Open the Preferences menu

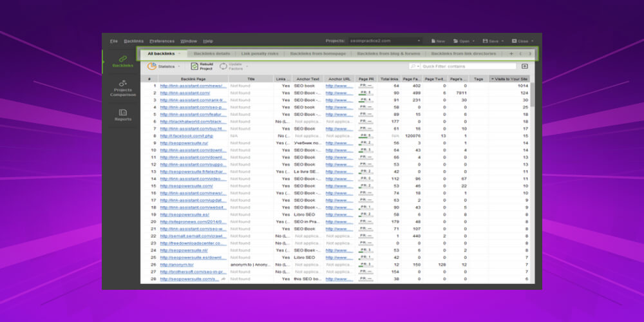click(x=162, y=41)
